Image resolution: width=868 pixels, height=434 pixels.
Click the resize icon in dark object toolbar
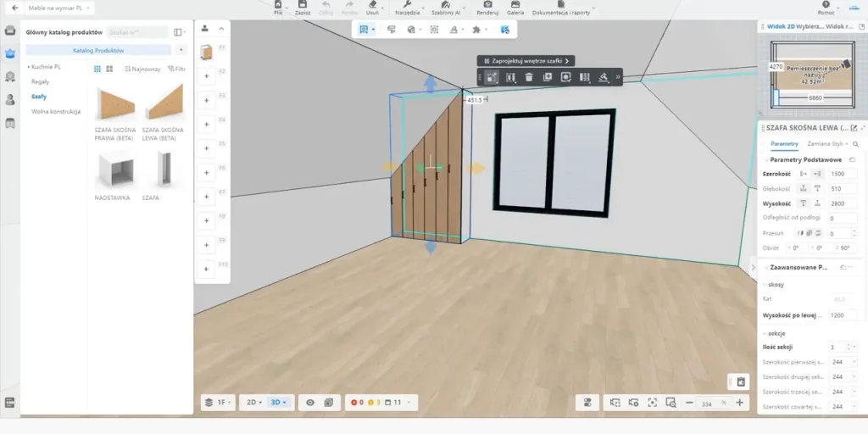click(x=492, y=77)
